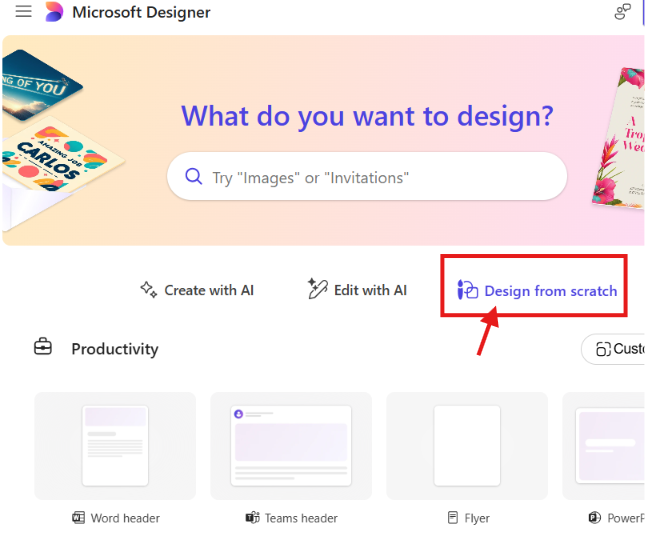Select the Create with AI tab

197,290
